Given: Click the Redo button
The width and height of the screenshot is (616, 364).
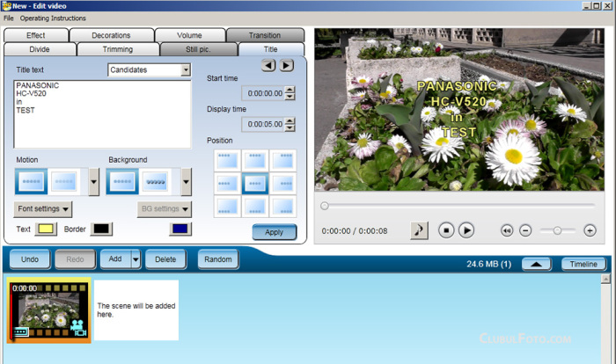Looking at the screenshot, I should [75, 259].
